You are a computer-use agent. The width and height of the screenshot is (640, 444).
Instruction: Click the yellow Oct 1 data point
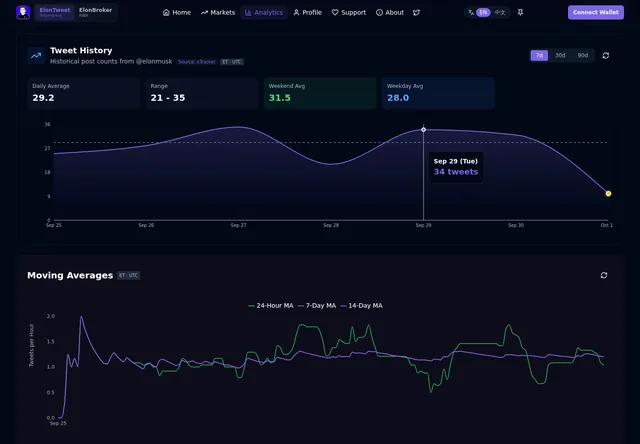tap(608, 193)
